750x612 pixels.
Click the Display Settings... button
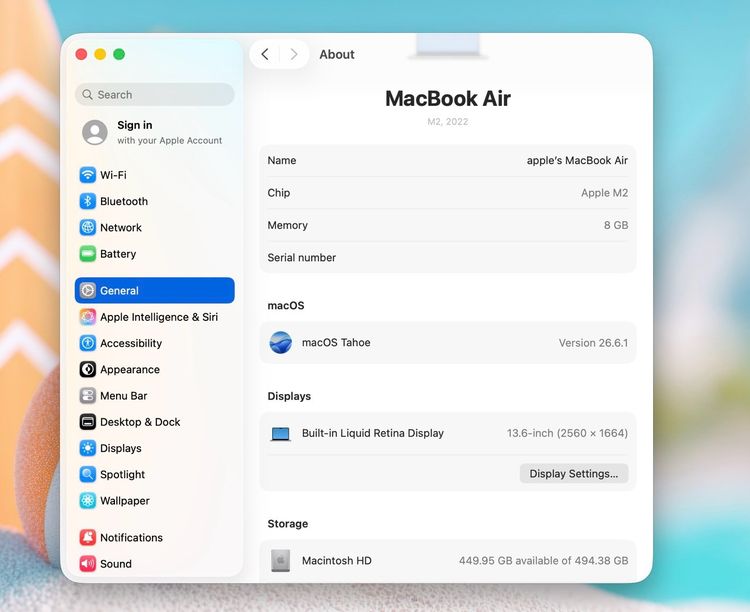coord(574,474)
